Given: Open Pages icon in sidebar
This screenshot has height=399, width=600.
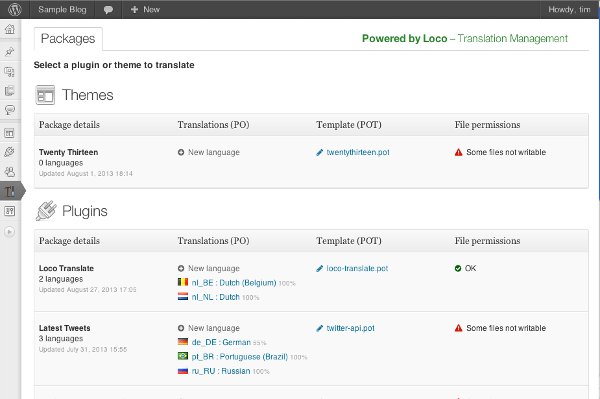Looking at the screenshot, I should click(10, 91).
